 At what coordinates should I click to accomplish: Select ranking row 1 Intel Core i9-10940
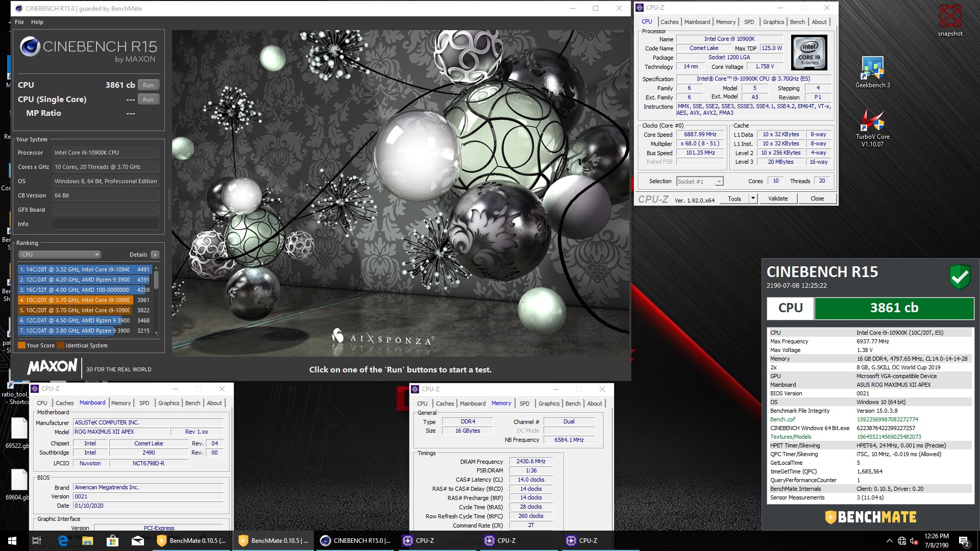point(85,269)
